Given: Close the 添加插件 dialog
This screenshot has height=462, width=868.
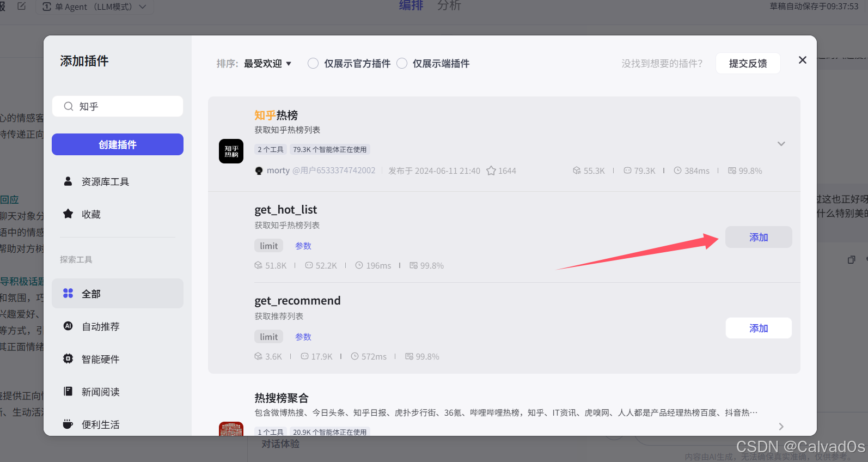Looking at the screenshot, I should 803,60.
